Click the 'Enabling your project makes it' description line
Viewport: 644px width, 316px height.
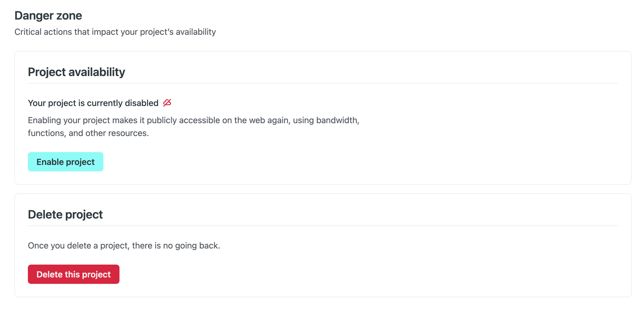click(x=193, y=120)
